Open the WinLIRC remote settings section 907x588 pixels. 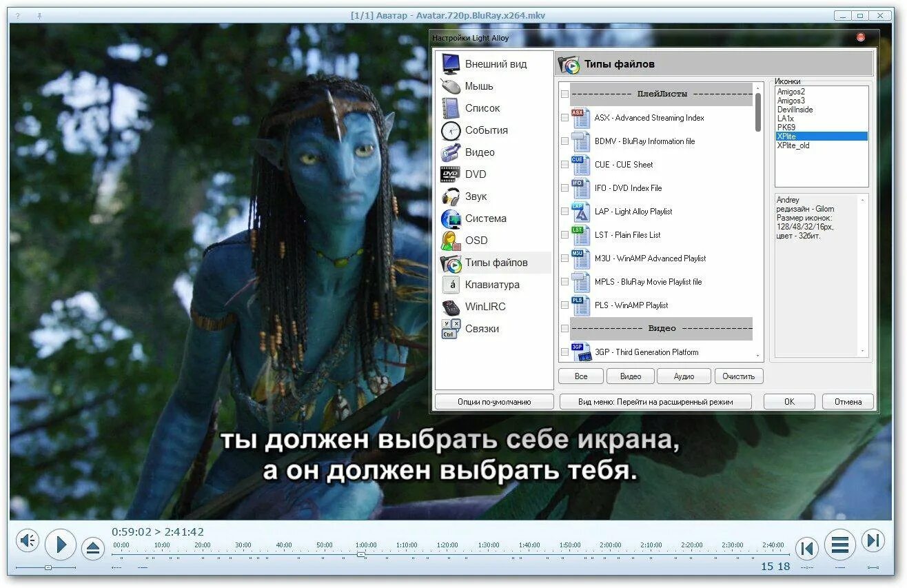493,307
